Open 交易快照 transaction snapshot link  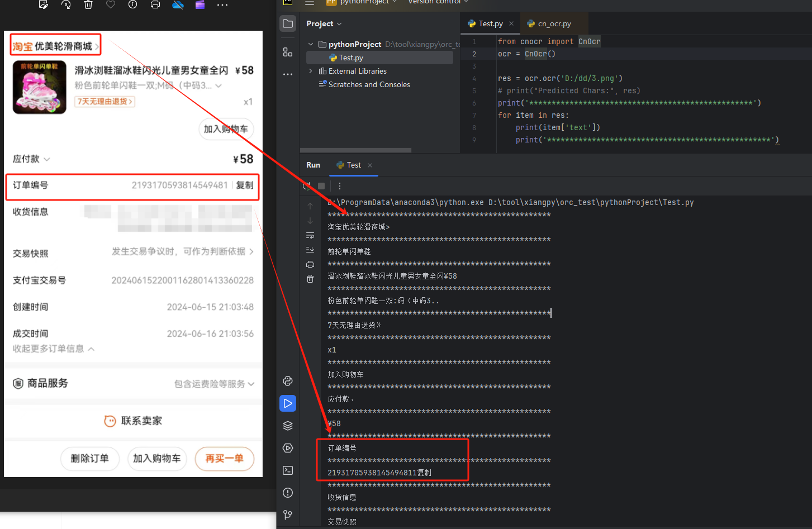(183, 252)
